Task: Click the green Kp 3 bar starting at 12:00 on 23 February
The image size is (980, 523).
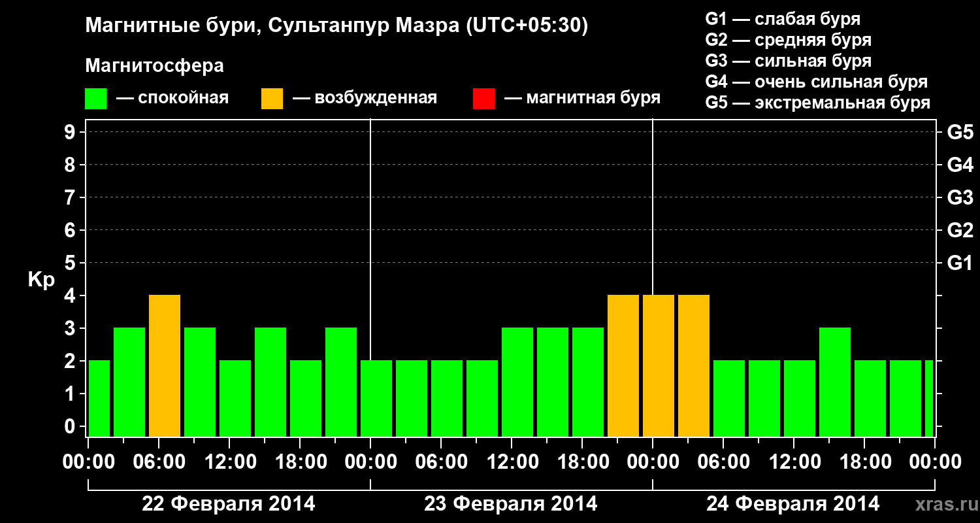Action: point(517,382)
